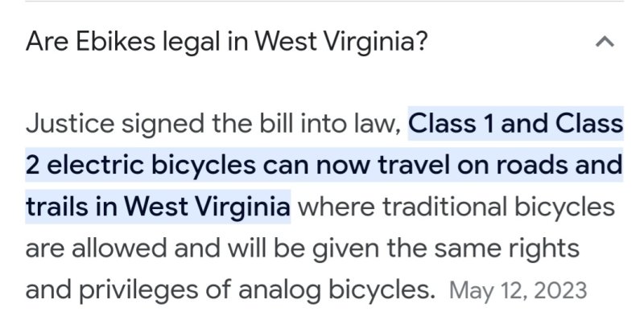Click highlighted "trails in West Virginia" text
This screenshot has width=644, height=324.
click(158, 208)
